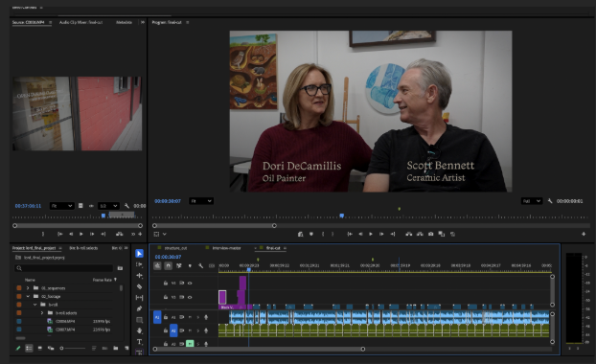Open the Comparison View in Program monitor
The width and height of the screenshot is (596, 364).
coord(442,234)
